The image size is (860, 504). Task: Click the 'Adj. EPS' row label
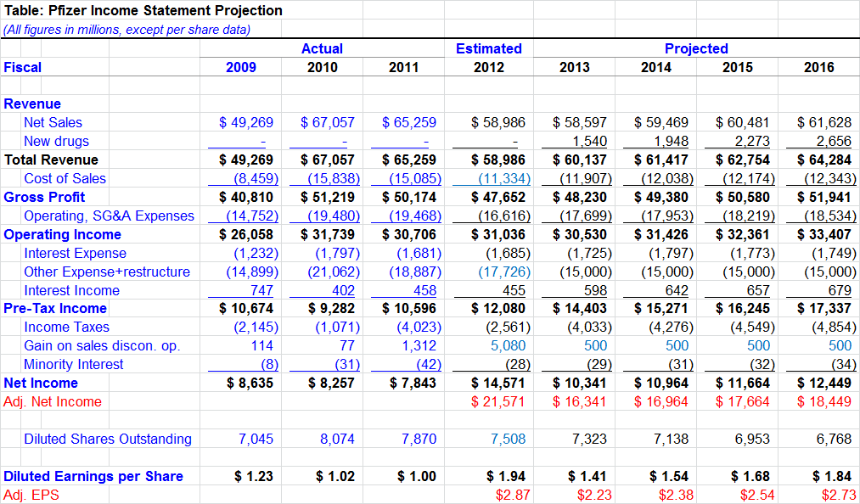coord(31,495)
